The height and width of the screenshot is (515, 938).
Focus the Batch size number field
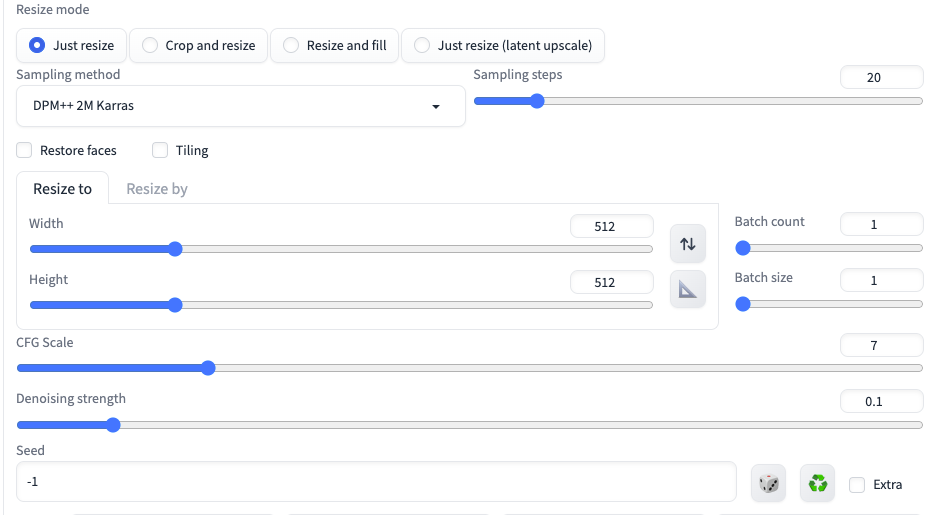pyautogui.click(x=882, y=281)
